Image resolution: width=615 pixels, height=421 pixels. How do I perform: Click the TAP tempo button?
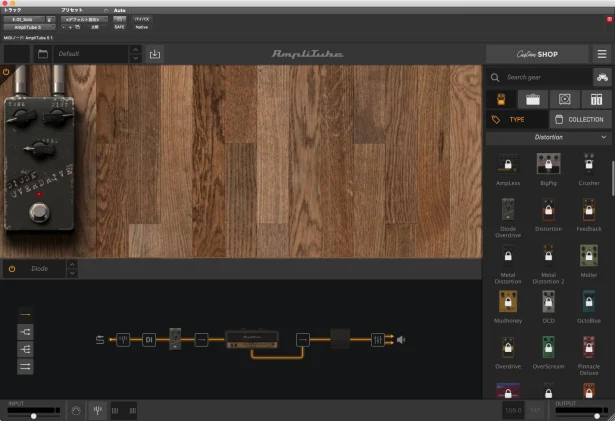pos(535,410)
